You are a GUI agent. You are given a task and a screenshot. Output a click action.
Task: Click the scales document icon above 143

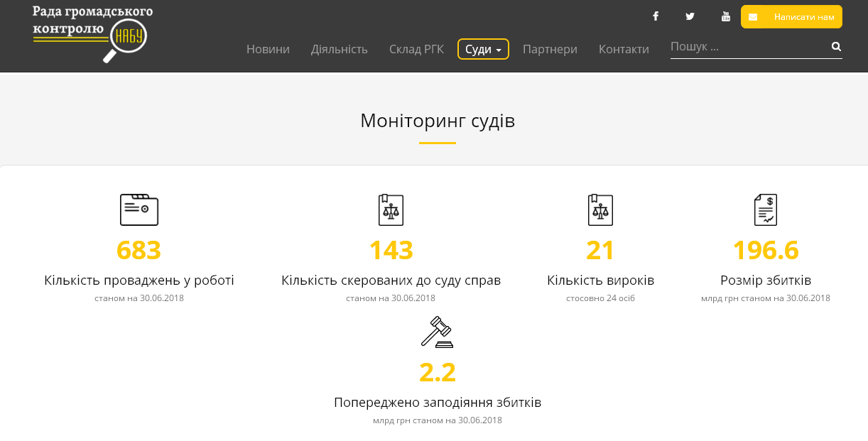tap(391, 209)
